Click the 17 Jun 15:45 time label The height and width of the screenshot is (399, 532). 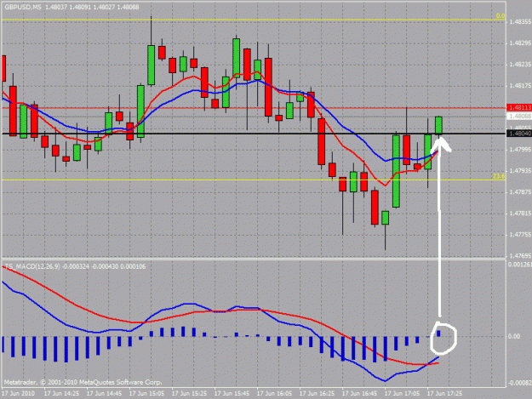pos(232,394)
